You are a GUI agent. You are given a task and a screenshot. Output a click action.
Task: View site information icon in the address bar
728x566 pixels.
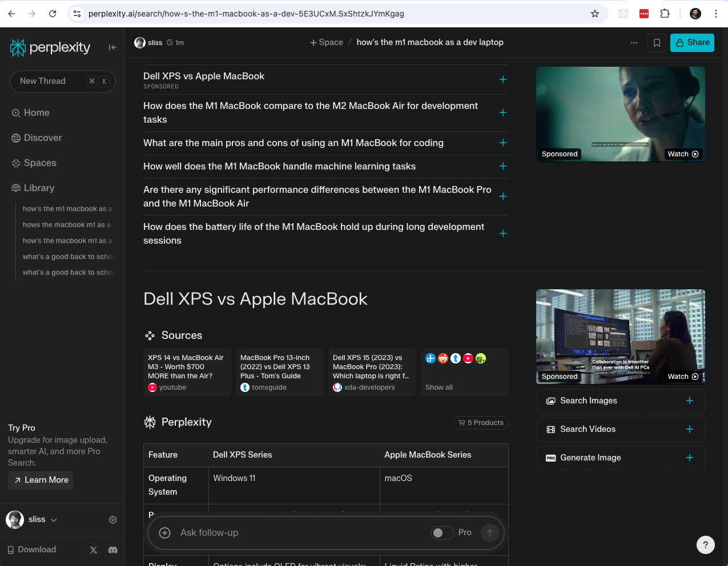pos(77,14)
